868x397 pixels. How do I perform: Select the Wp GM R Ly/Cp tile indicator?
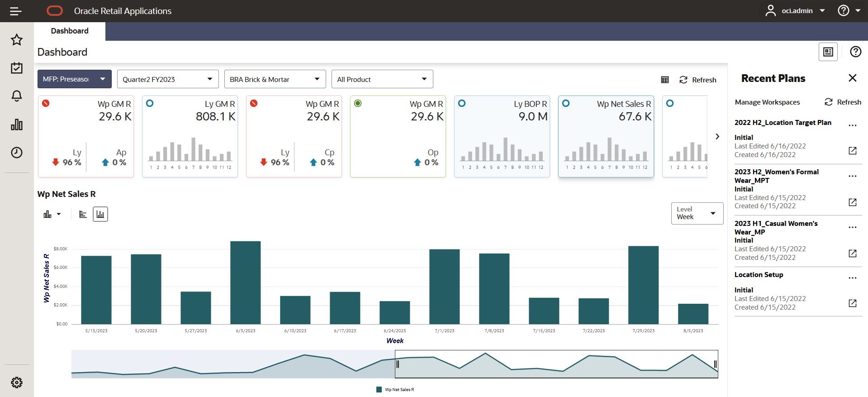(x=254, y=103)
